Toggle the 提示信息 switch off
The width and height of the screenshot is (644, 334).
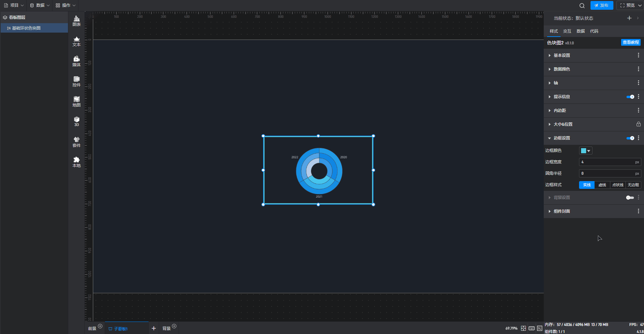click(630, 97)
